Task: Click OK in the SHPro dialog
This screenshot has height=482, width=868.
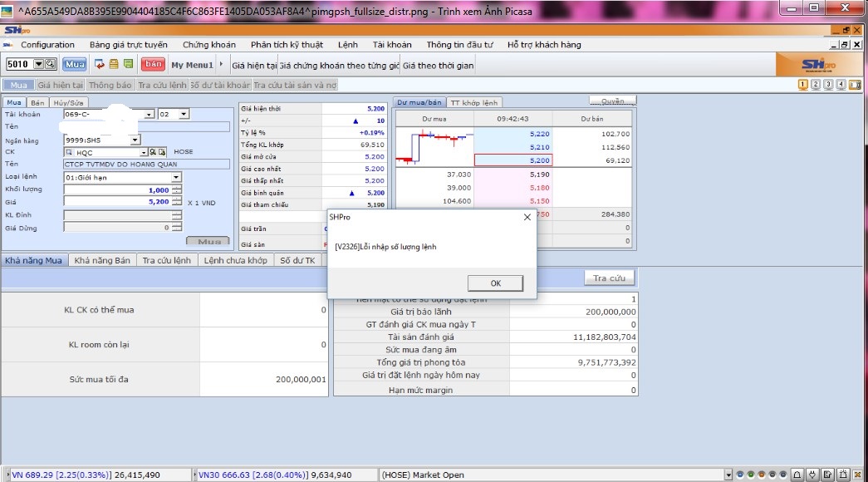Action: (495, 283)
